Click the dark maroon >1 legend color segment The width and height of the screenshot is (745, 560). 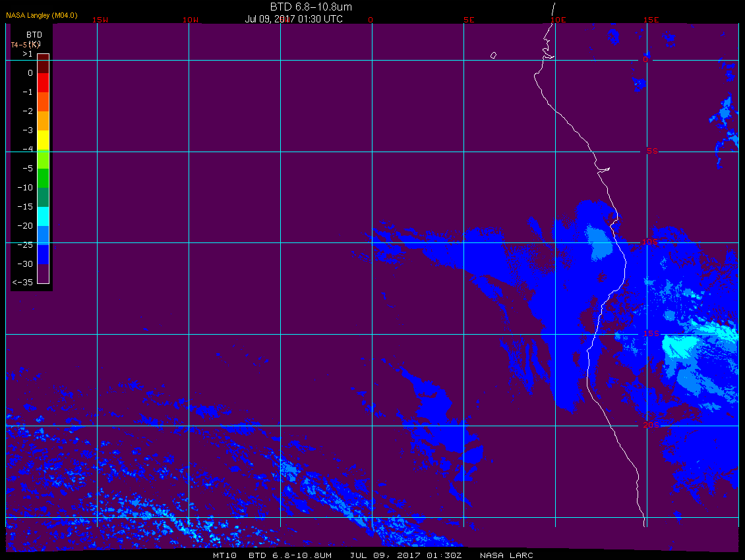click(44, 64)
